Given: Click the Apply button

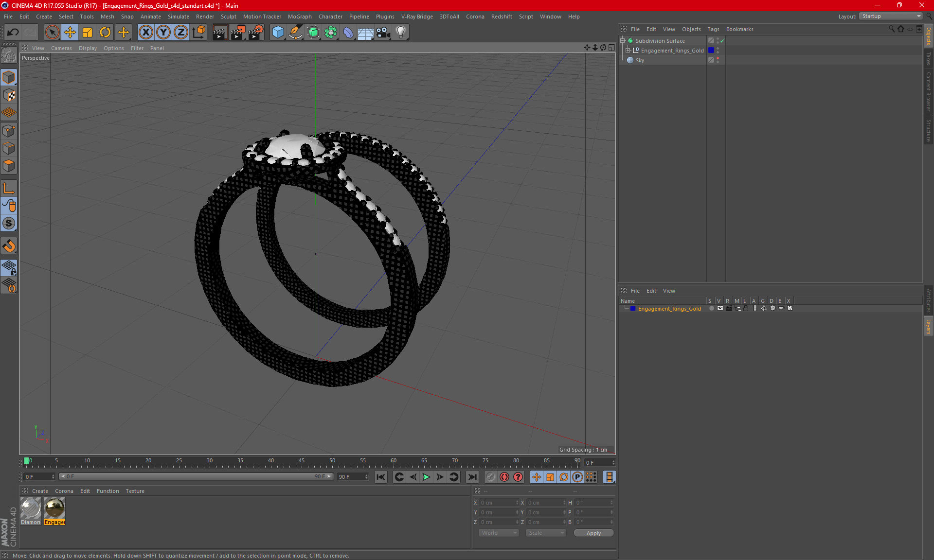Looking at the screenshot, I should point(593,533).
